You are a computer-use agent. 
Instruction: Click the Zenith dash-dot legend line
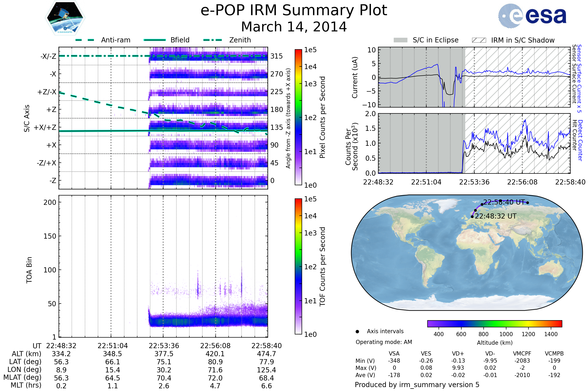coord(212,40)
